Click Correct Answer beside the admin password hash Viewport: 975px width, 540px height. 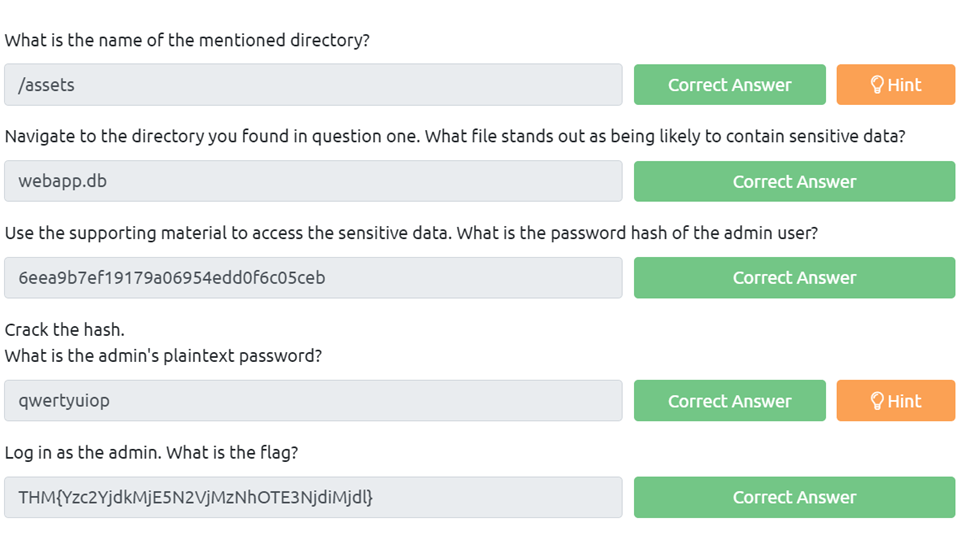794,278
